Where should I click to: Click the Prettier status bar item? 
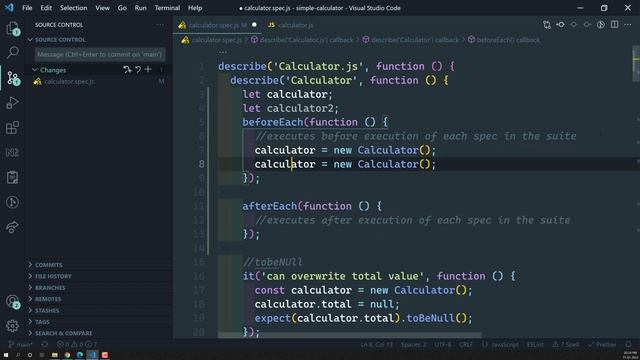pos(602,344)
